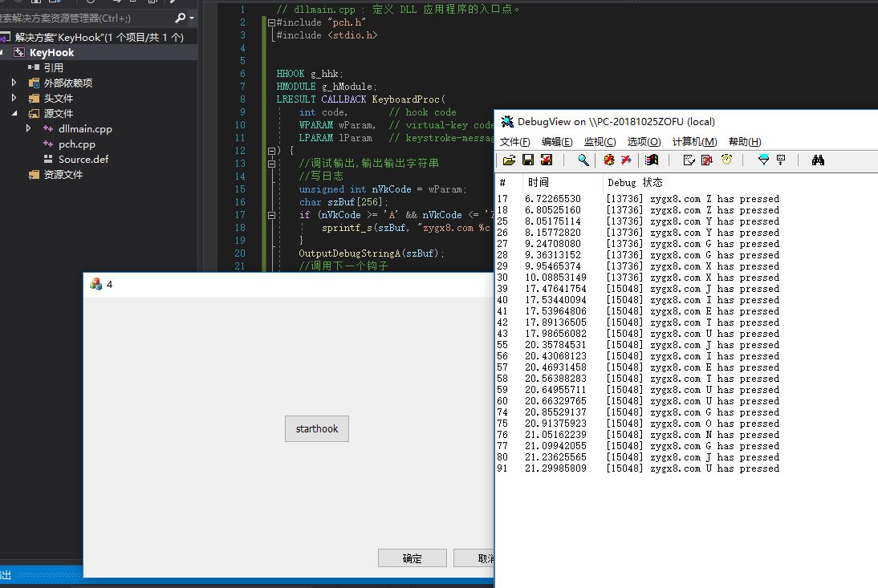Toggle the Capture Win32 flag icon in DebugView
Viewport: 878px width, 588px height.
(x=652, y=160)
